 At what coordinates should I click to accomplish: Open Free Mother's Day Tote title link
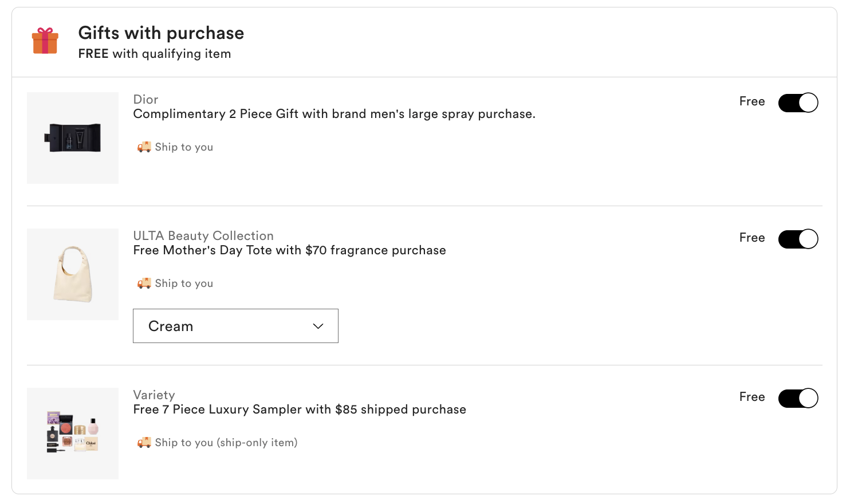point(289,250)
